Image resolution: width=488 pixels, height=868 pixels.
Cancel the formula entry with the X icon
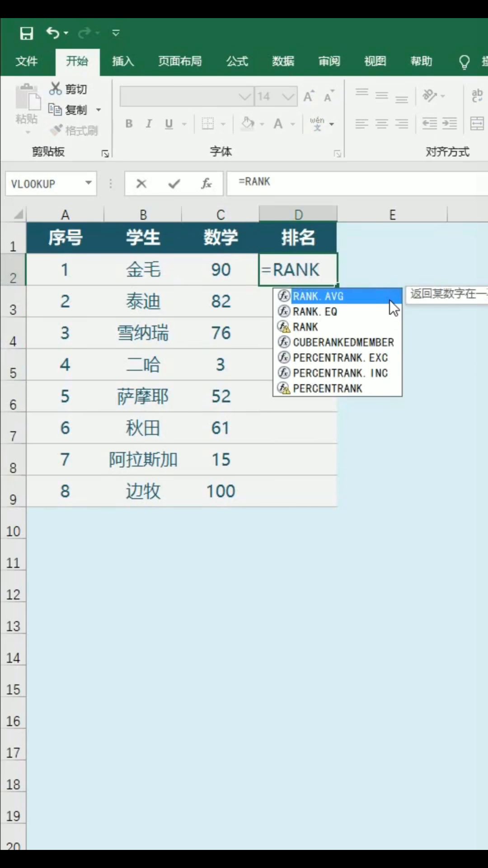pos(141,184)
